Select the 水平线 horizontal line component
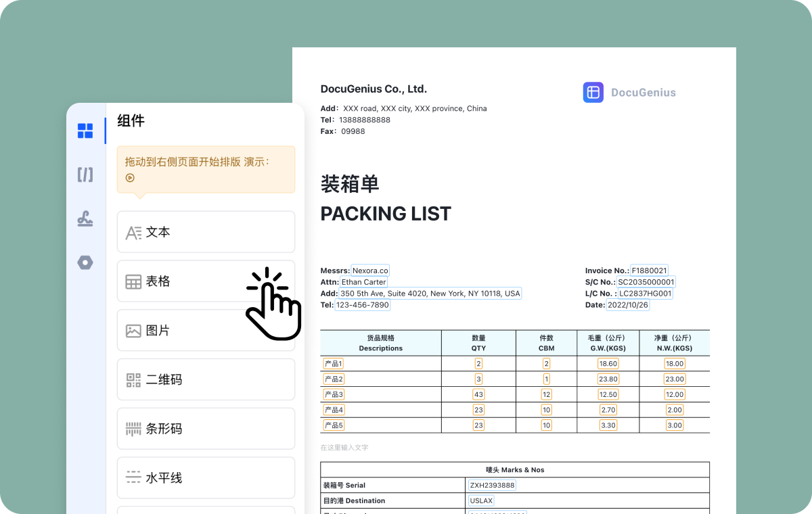 click(206, 478)
